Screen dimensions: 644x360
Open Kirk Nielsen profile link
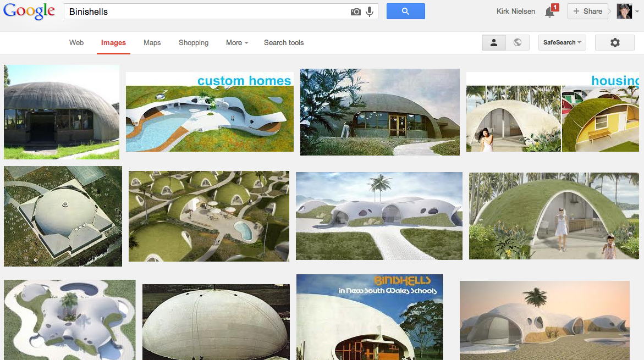point(516,12)
